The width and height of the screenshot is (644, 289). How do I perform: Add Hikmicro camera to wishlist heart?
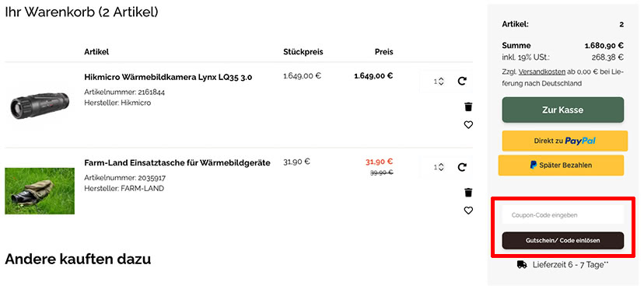point(468,125)
